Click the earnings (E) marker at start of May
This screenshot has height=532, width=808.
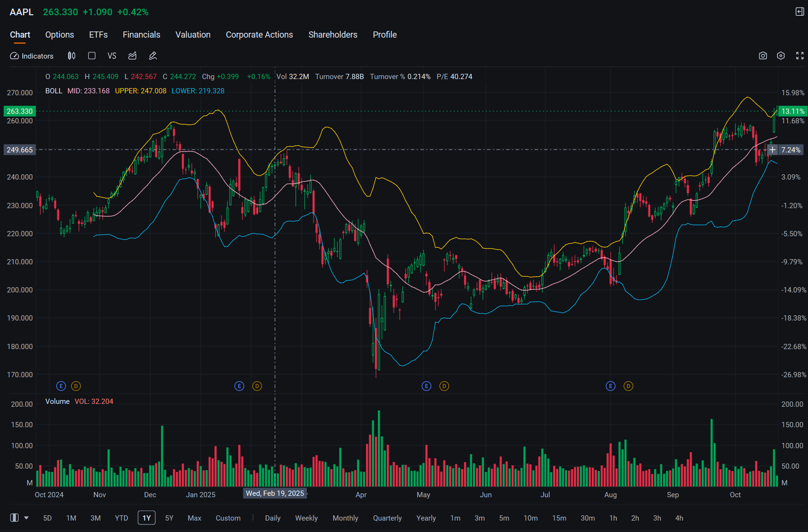pos(426,386)
